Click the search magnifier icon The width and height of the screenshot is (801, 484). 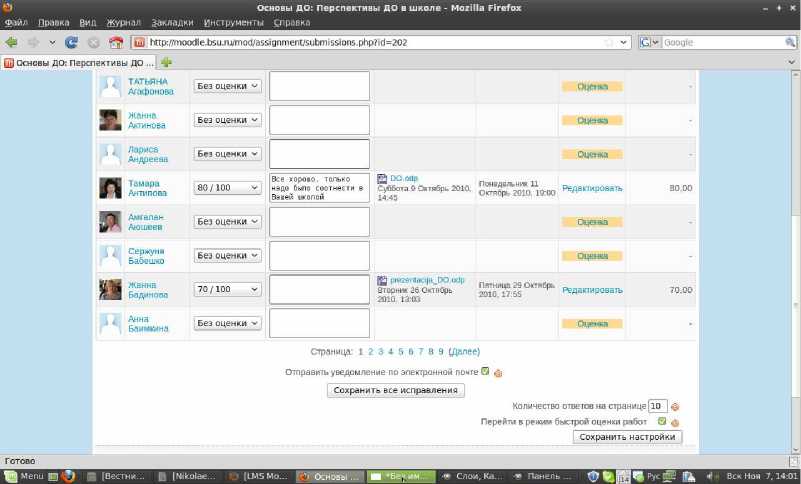coord(790,42)
